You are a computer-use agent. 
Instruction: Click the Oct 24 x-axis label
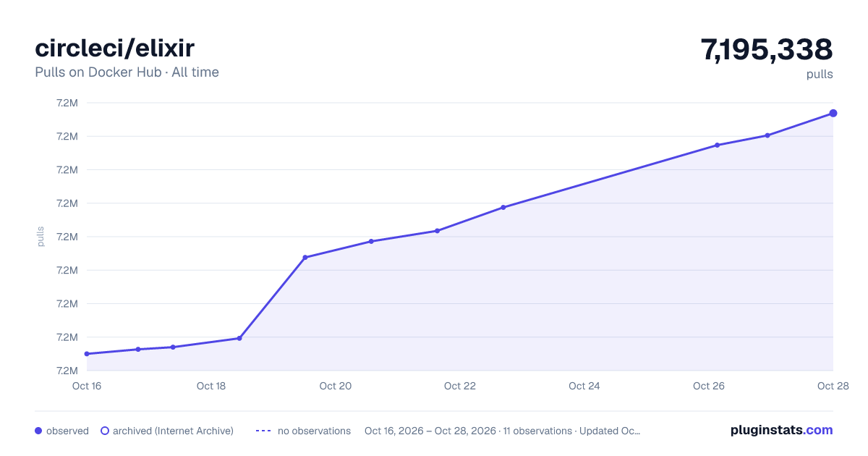tap(584, 386)
